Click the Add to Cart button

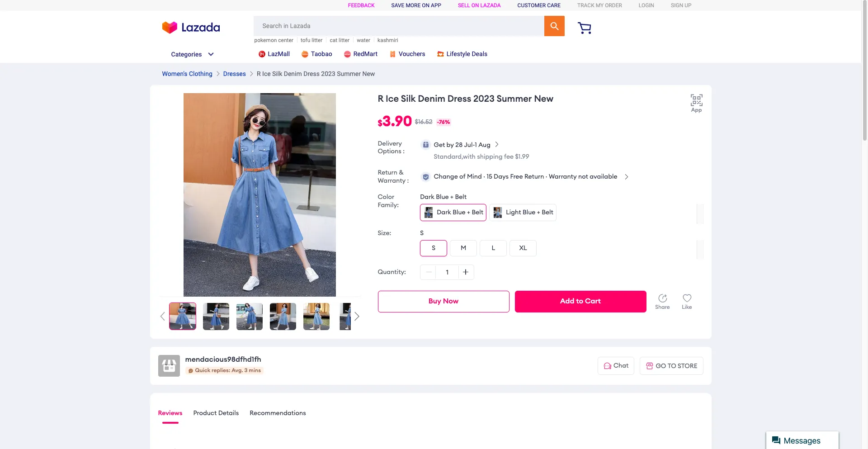[x=580, y=302]
